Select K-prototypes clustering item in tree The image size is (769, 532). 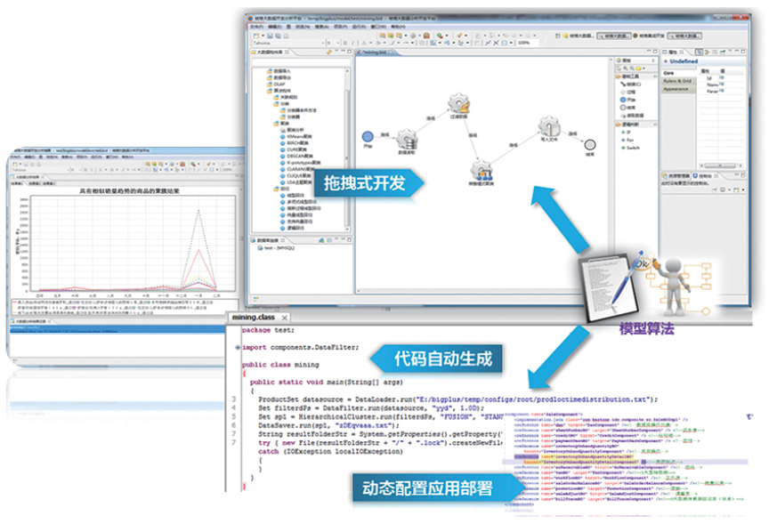[x=300, y=162]
